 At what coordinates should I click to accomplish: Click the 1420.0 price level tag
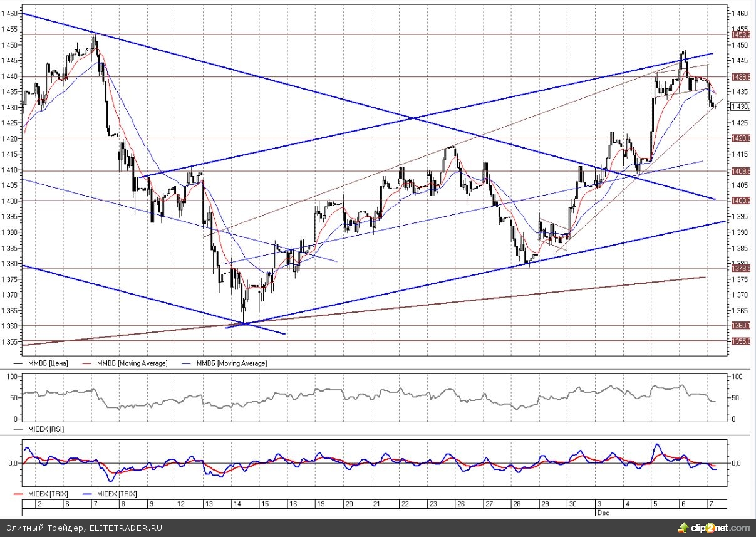pyautogui.click(x=740, y=138)
